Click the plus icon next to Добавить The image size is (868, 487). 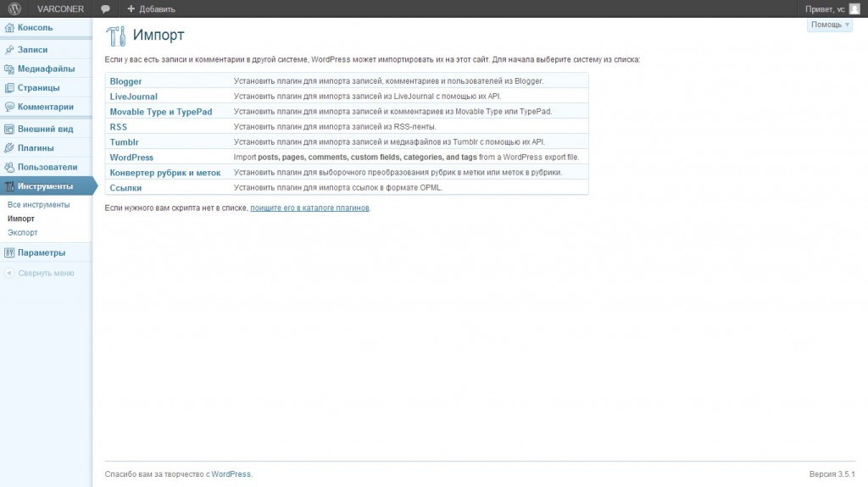tap(131, 8)
